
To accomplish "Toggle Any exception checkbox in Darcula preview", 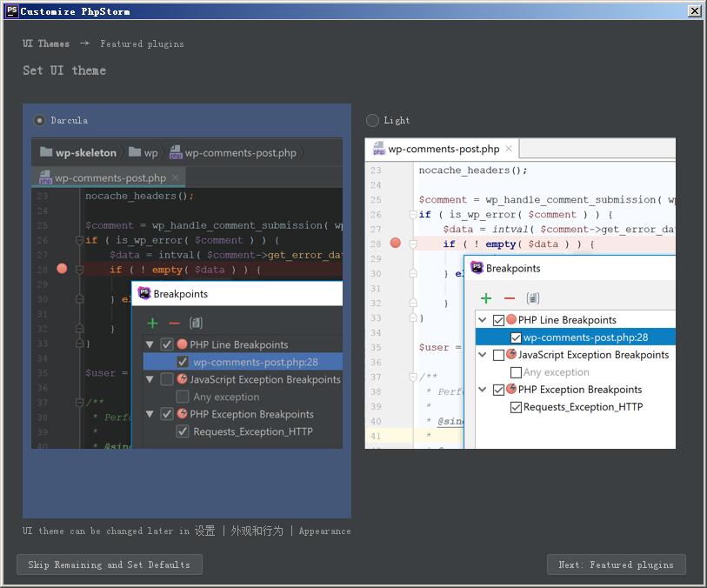I will pos(182,397).
